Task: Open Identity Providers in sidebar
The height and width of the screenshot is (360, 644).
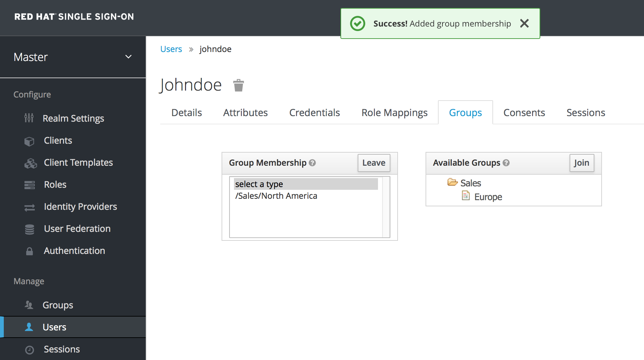Action: 80,207
